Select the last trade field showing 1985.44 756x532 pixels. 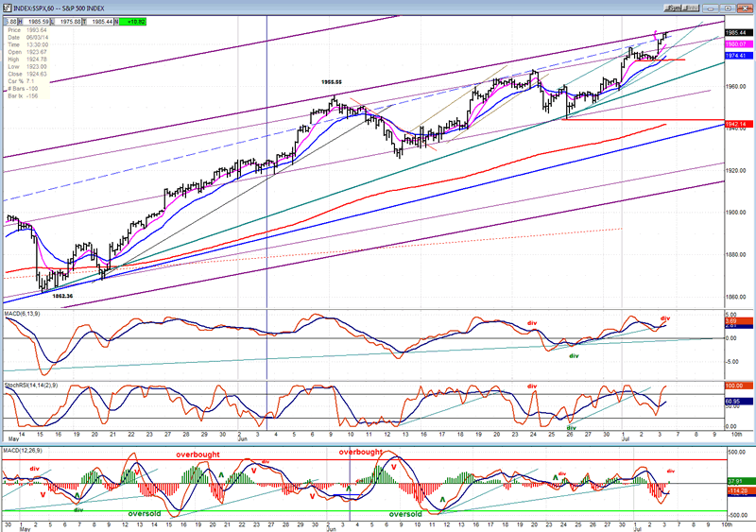[x=100, y=22]
